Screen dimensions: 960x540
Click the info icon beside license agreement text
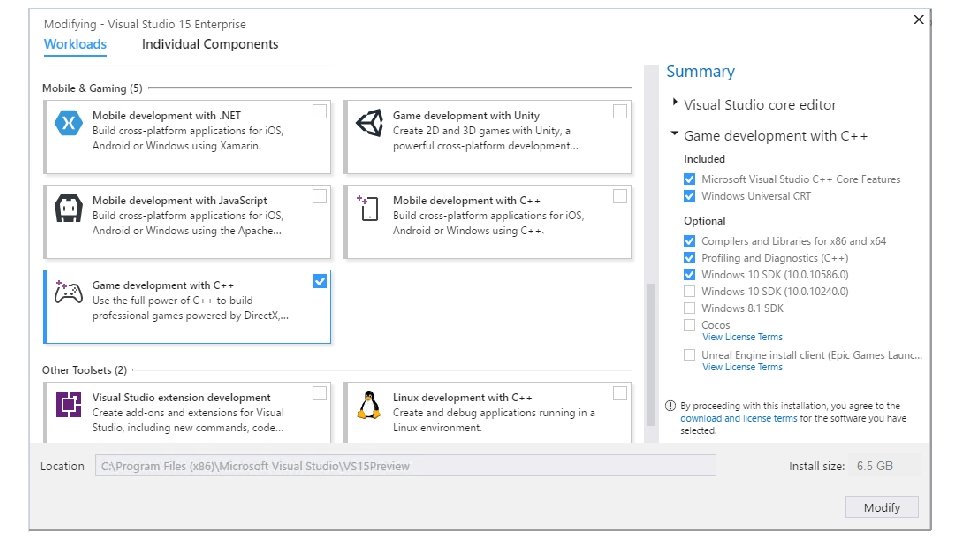672,406
